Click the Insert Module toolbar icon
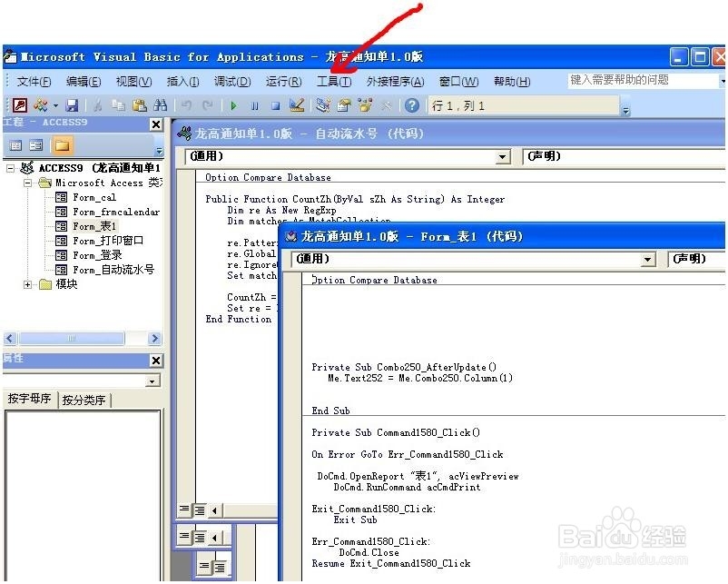 [41, 105]
